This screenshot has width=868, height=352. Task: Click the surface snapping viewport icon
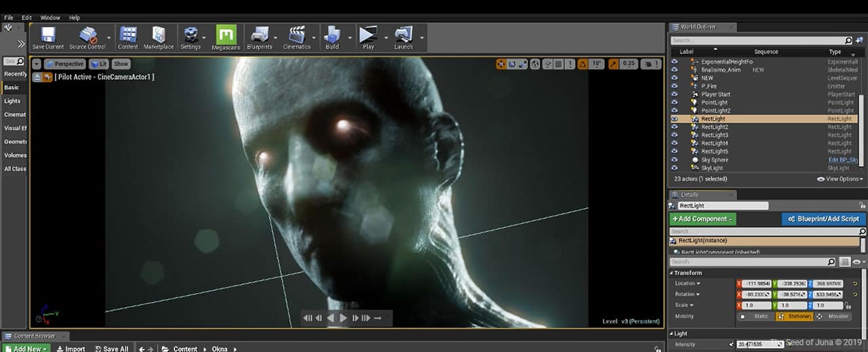tap(547, 64)
